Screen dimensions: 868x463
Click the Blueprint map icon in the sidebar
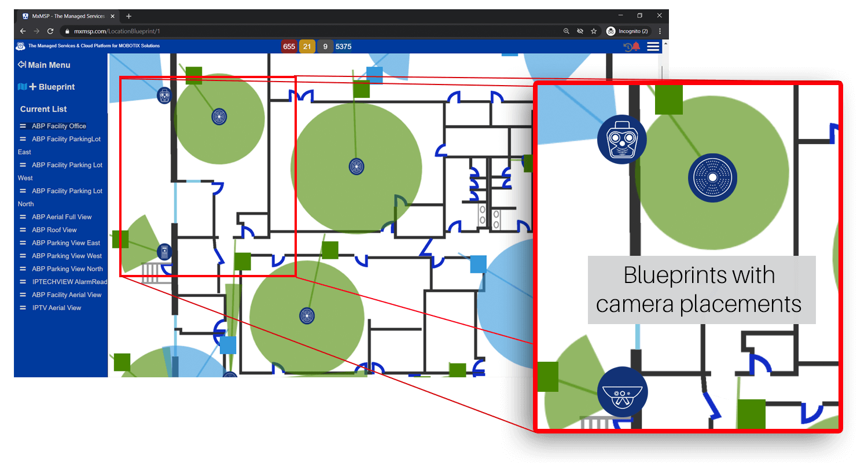(23, 86)
